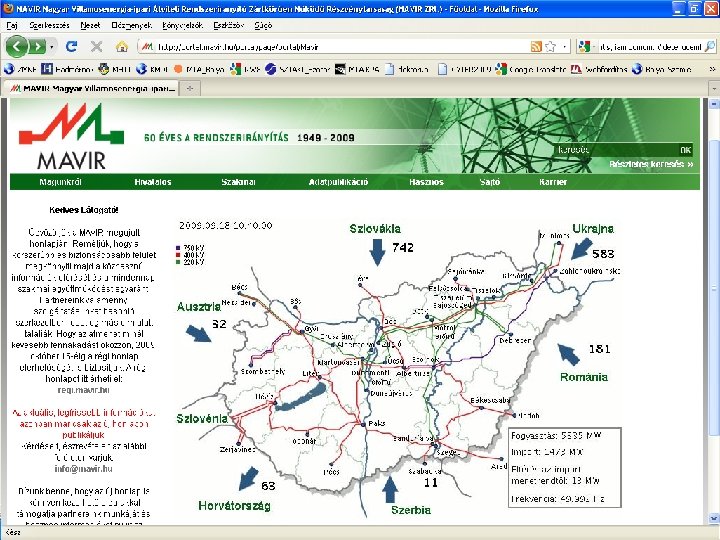This screenshot has height=540, width=720.
Task: Click the MAVIR site icon in address bar
Action: 147,46
